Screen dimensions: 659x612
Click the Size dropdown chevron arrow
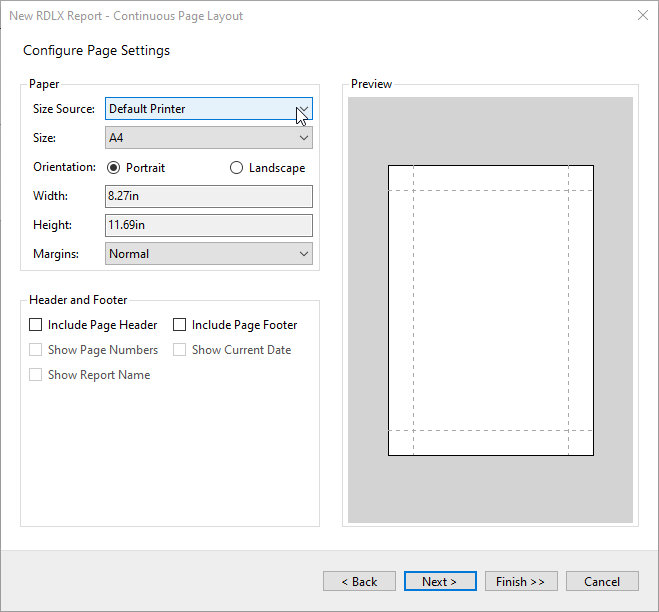pos(304,138)
